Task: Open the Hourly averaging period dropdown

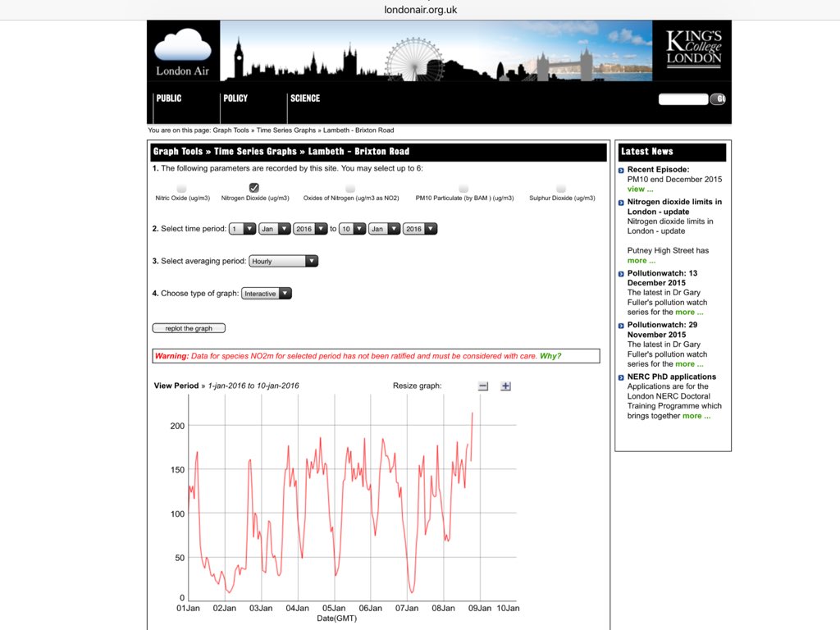Action: click(283, 259)
